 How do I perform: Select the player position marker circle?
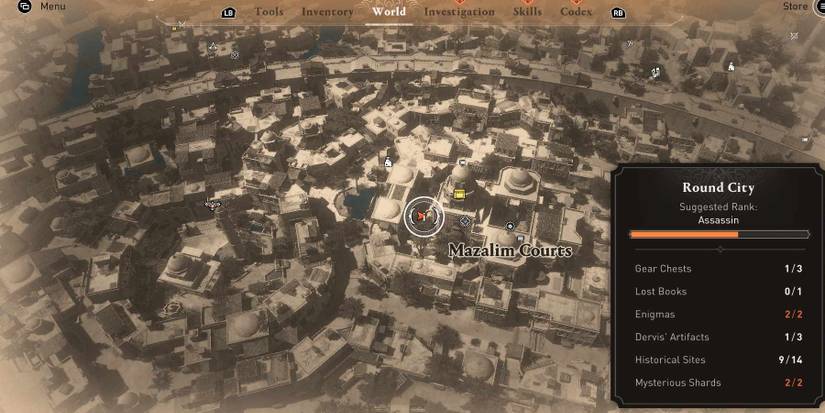click(424, 216)
